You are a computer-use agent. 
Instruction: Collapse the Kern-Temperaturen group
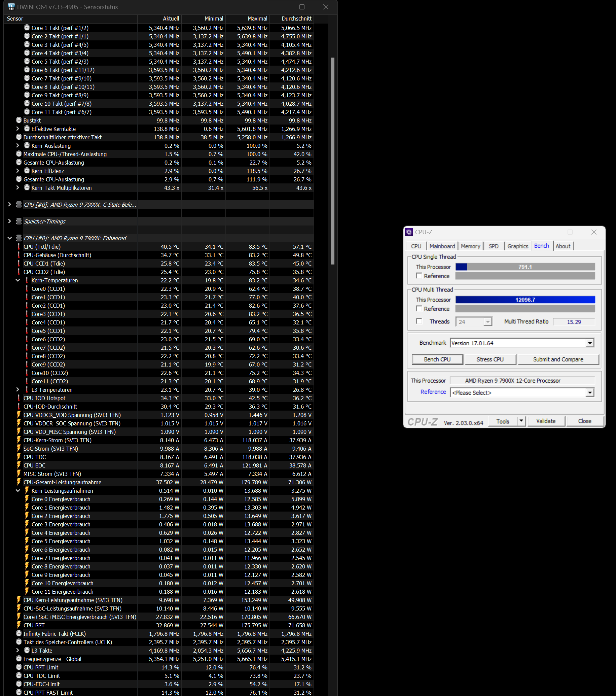click(18, 280)
